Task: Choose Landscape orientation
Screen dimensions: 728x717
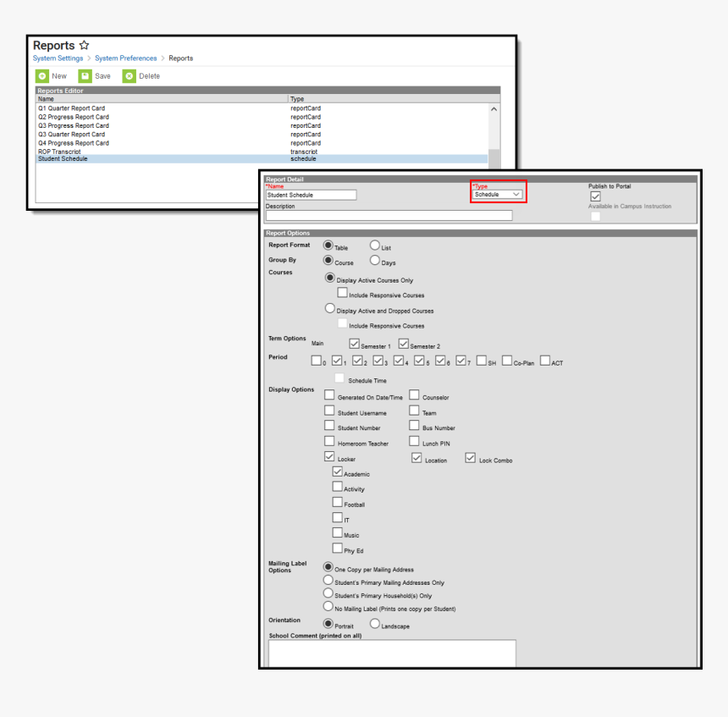Action: [375, 623]
